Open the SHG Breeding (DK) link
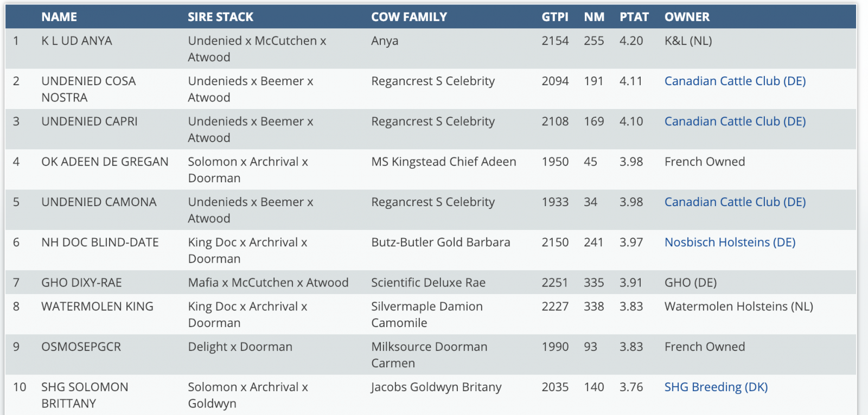 click(x=716, y=387)
